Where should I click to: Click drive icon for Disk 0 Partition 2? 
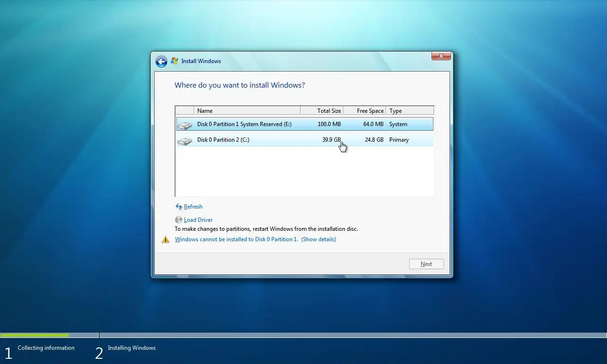pyautogui.click(x=185, y=140)
